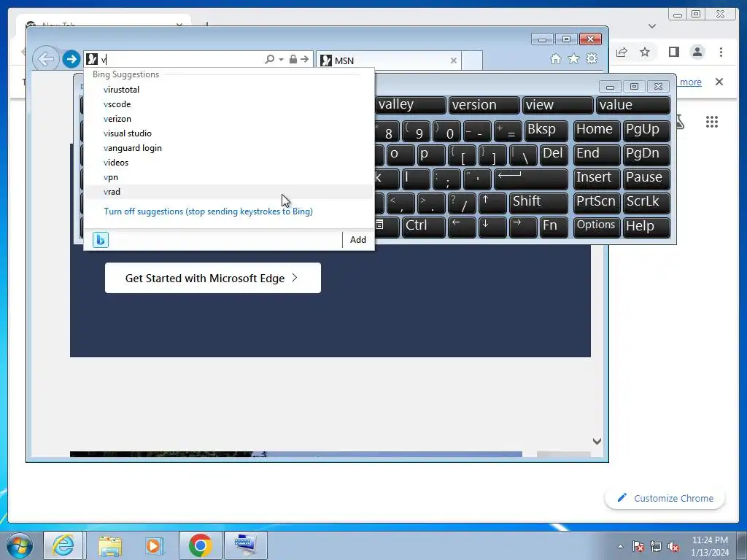The height and width of the screenshot is (560, 747).
Task: Tap the Del key on on-screen keyboard
Action: point(554,155)
